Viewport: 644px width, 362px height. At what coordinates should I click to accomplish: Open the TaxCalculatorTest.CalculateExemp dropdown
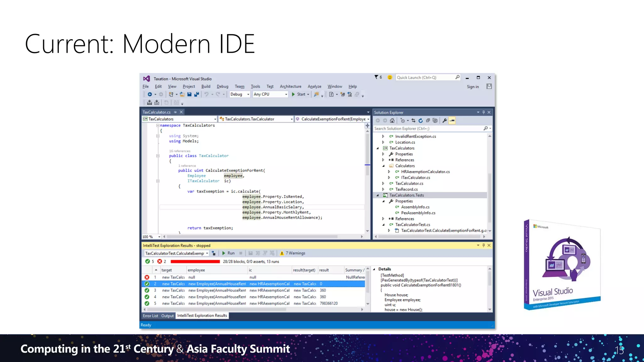[x=176, y=253]
